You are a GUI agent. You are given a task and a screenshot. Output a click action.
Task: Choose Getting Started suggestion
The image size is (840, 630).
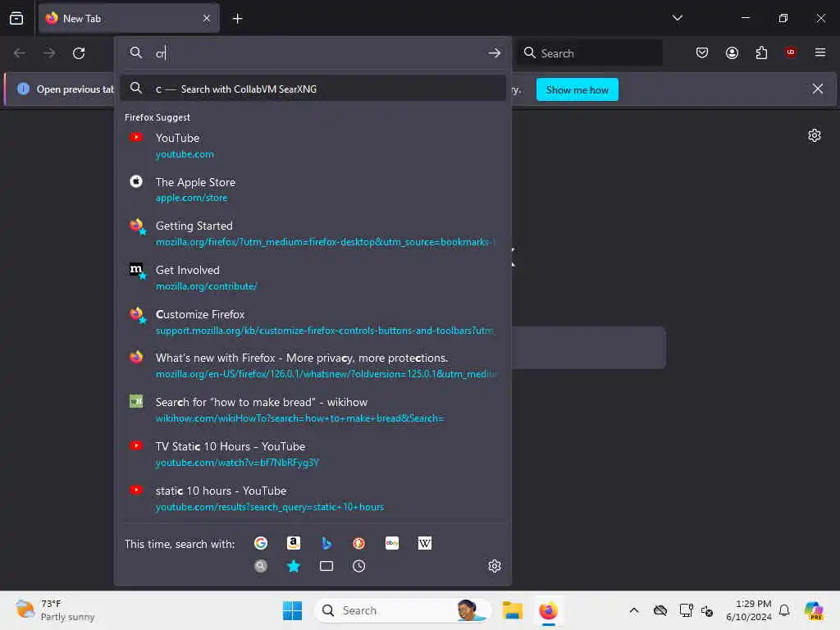[313, 234]
